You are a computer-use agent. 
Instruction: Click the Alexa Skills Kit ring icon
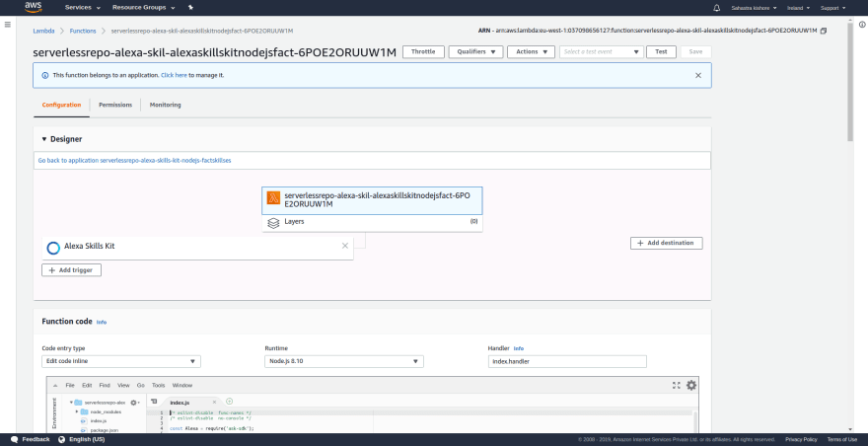53,248
